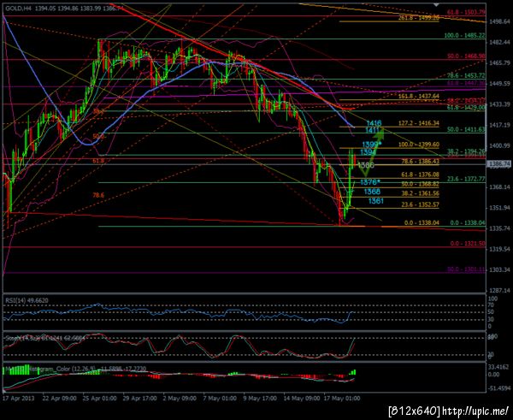Select the MACD Histogram_Color indicator label
513x420 pixels.
(75, 369)
